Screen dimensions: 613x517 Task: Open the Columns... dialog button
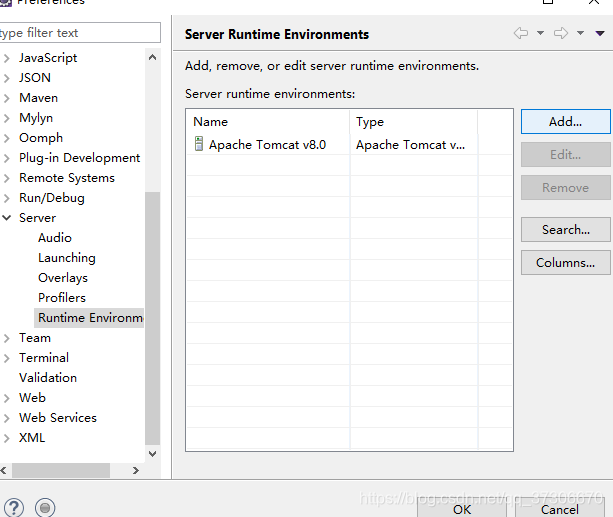point(565,262)
